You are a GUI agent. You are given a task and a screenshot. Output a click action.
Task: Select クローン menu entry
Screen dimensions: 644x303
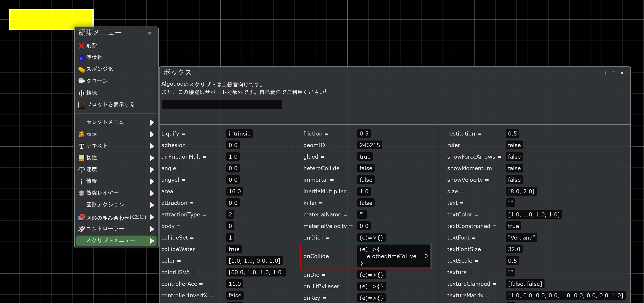(116, 81)
